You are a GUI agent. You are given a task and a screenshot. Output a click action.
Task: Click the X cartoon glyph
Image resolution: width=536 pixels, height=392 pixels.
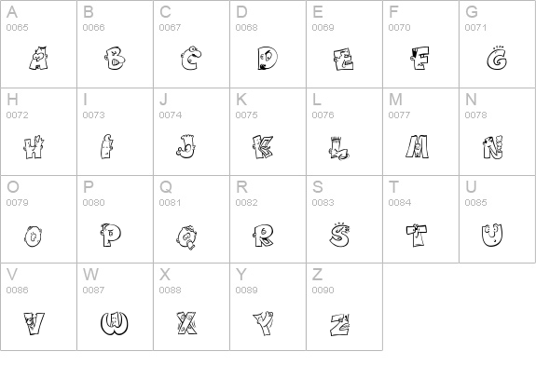186,323
